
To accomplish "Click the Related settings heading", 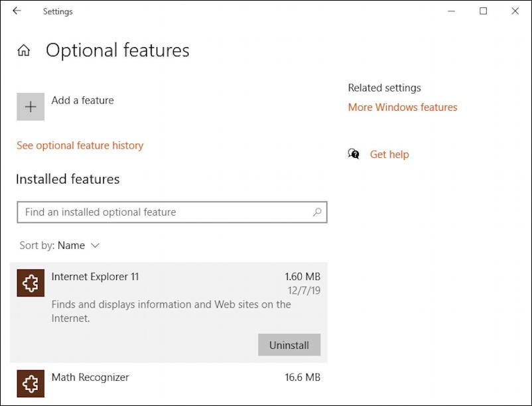I will pyautogui.click(x=385, y=88).
